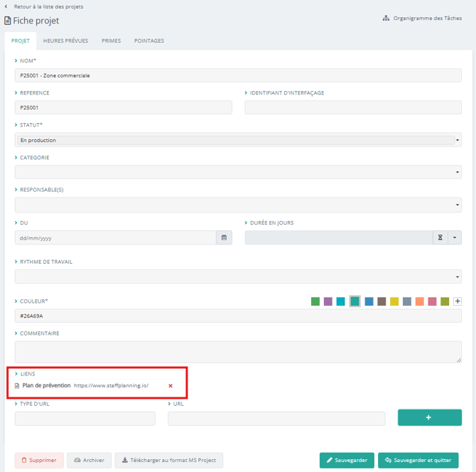This screenshot has height=472, width=476.
Task: Click the plus icon to add custom color
Action: [x=458, y=301]
